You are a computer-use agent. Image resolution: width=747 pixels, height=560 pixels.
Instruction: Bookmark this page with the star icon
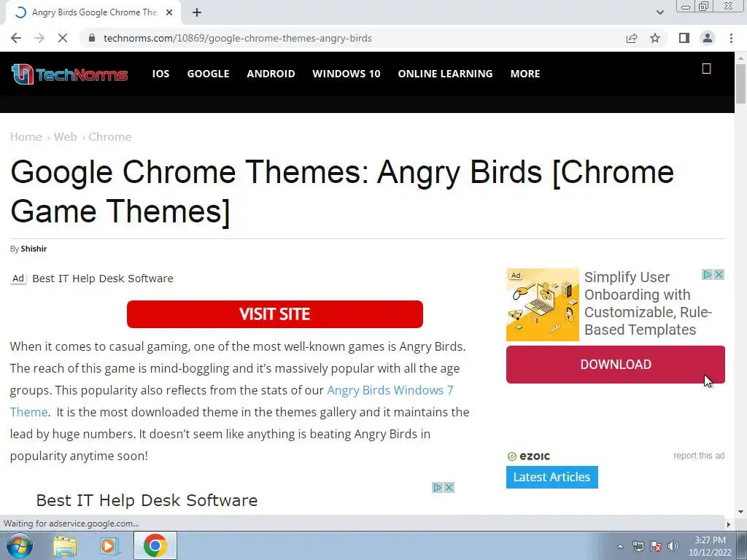click(655, 38)
